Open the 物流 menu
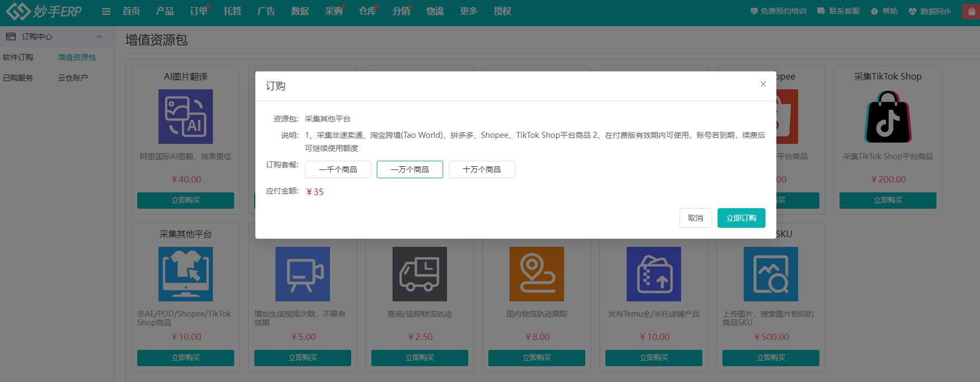Viewport: 980px width, 382px height. pyautogui.click(x=435, y=11)
